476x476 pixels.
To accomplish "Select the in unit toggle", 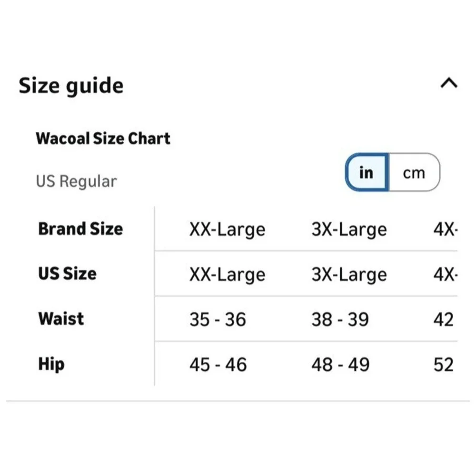I will pos(367,172).
